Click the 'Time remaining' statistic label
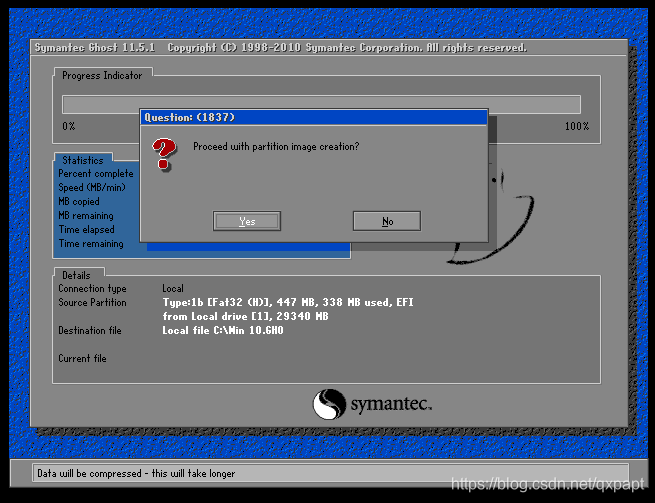This screenshot has width=655, height=503. point(91,244)
